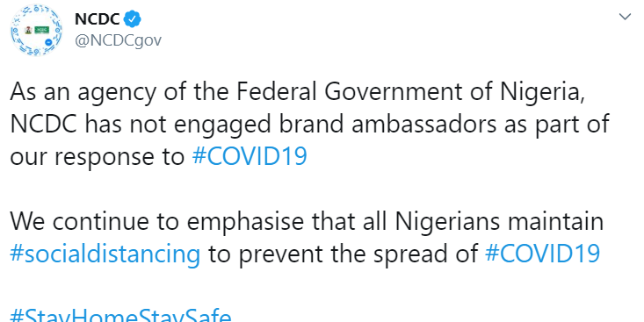
Task: Click the words 'Federal Government' in tweet
Action: pyautogui.click(x=349, y=92)
